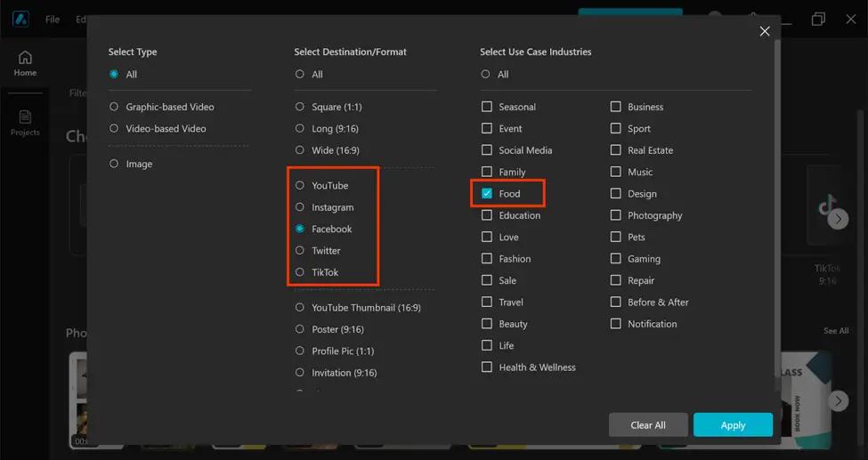This screenshot has width=868, height=460.
Task: Check the Health & Wellness option
Action: pyautogui.click(x=487, y=367)
